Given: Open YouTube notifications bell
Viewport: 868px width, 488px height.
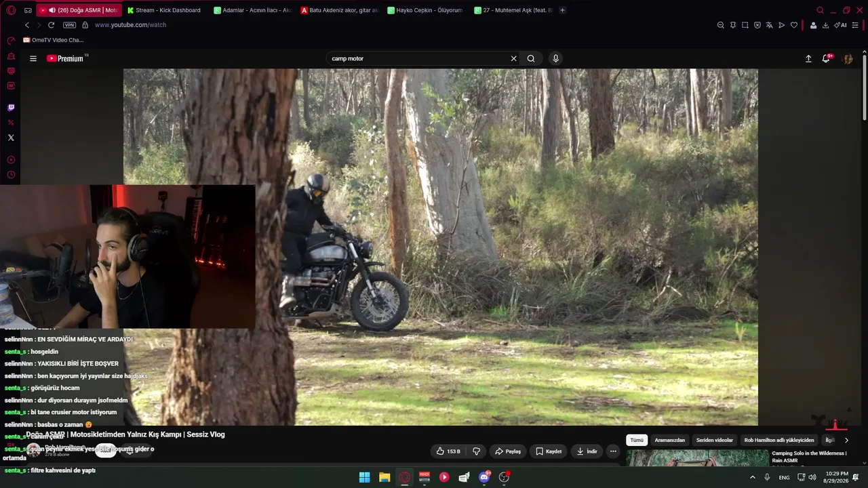Looking at the screenshot, I should (x=826, y=58).
